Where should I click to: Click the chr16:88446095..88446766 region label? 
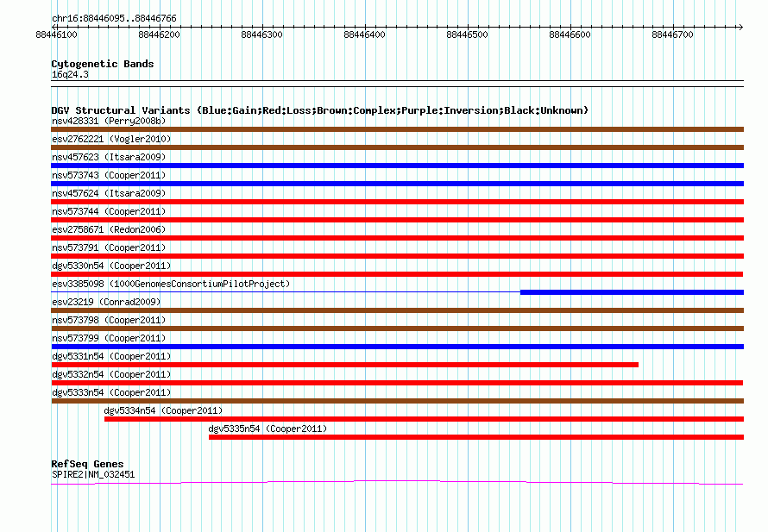114,19
